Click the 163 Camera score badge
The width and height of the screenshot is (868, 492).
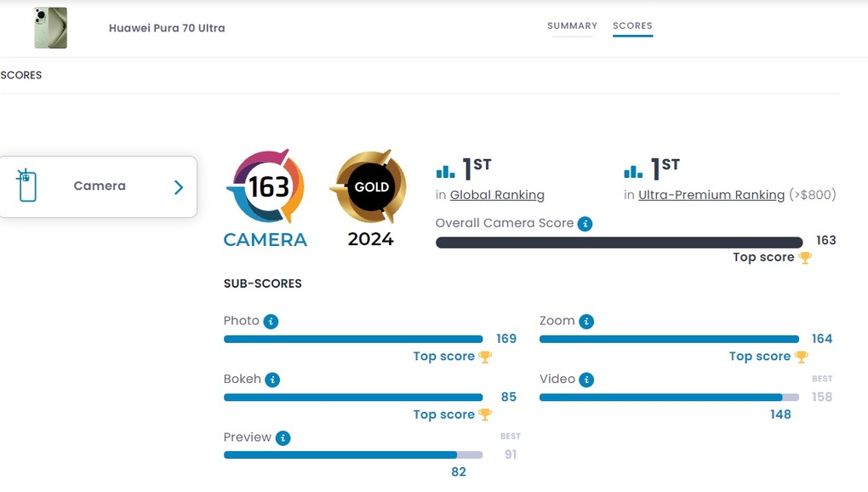point(266,197)
